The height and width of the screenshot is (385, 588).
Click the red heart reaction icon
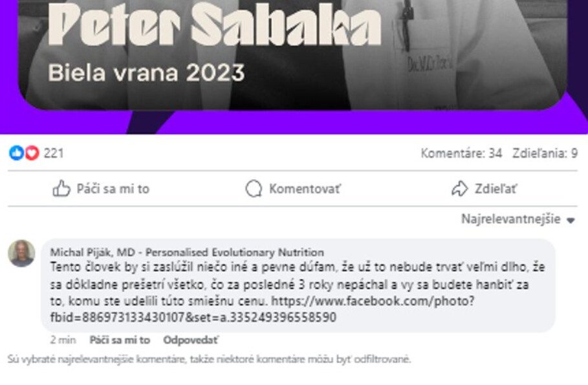point(32,153)
